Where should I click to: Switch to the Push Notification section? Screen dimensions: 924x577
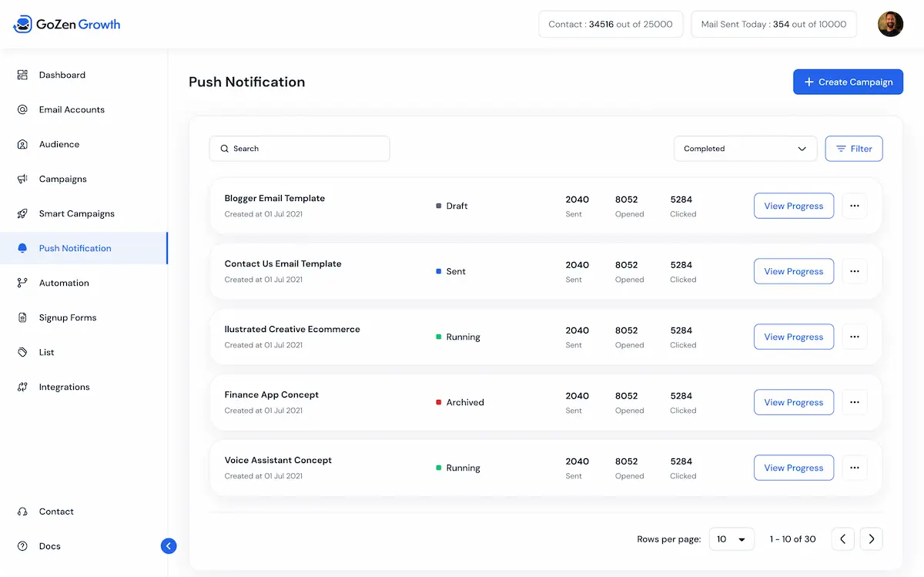coord(75,248)
